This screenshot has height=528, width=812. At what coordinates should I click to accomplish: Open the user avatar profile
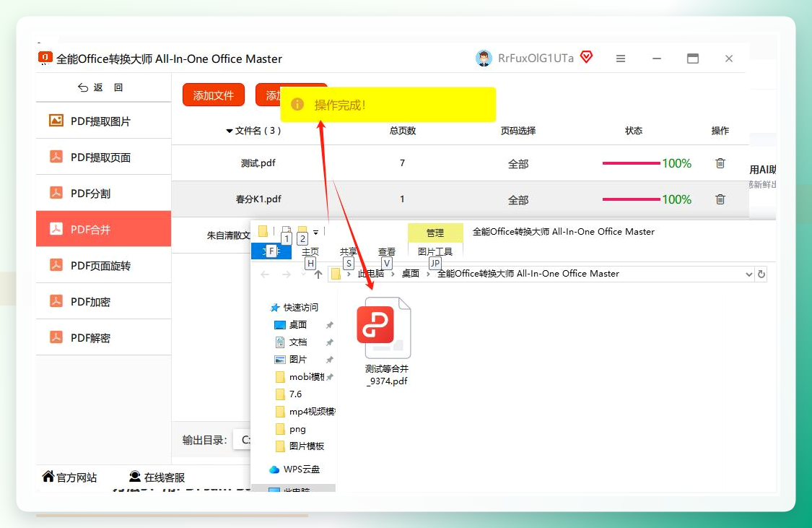484,58
